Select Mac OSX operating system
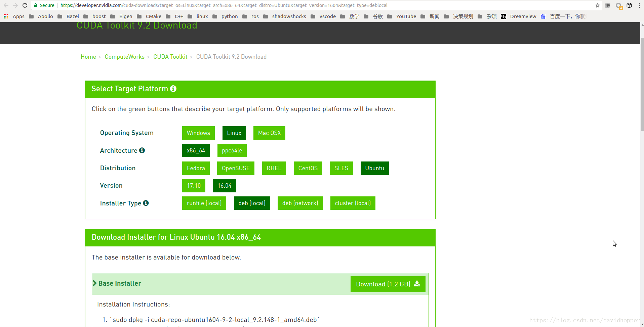 pyautogui.click(x=270, y=133)
